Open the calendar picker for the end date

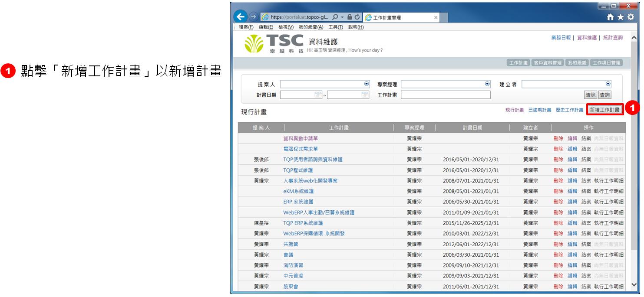pos(365,95)
